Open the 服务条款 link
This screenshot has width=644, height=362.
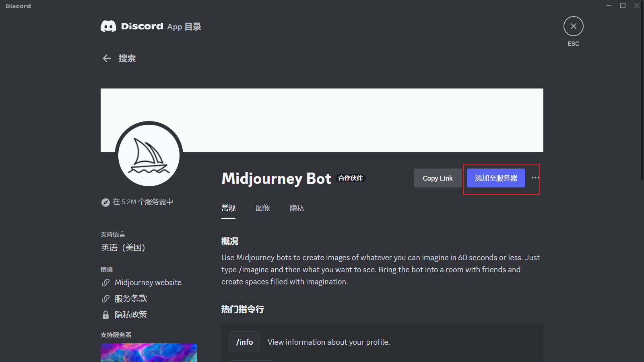[x=131, y=298]
